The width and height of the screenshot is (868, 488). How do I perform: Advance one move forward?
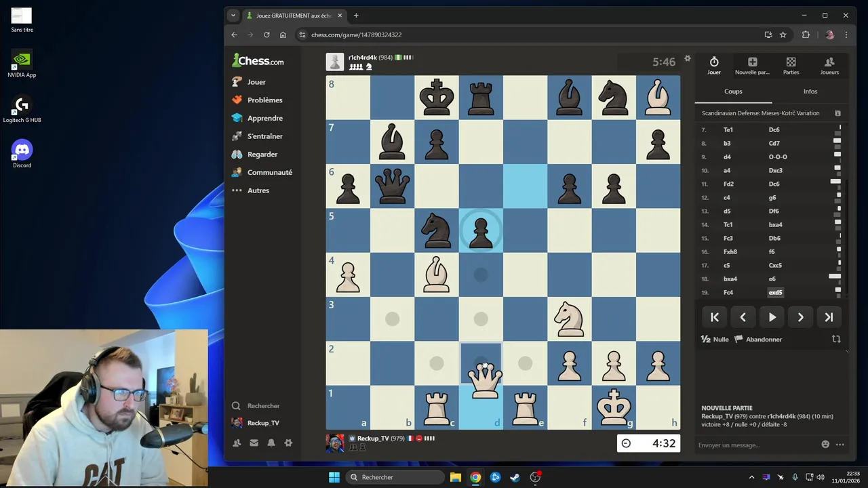pos(800,317)
